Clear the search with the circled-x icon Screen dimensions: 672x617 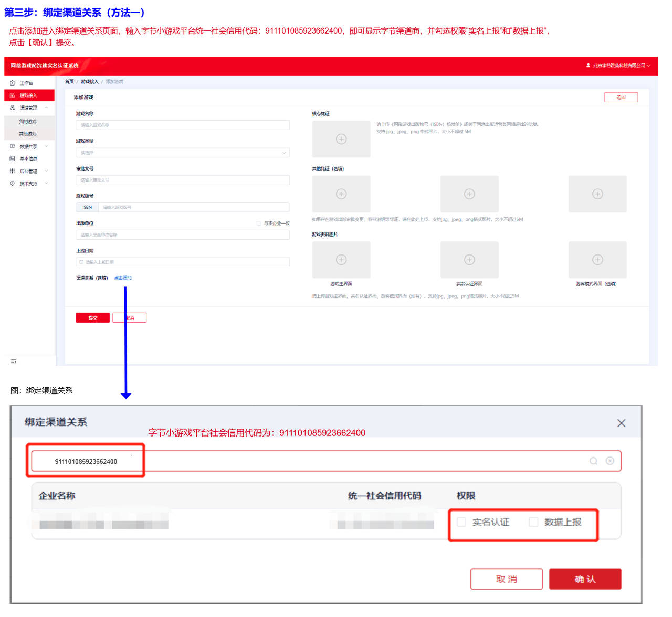tap(610, 461)
